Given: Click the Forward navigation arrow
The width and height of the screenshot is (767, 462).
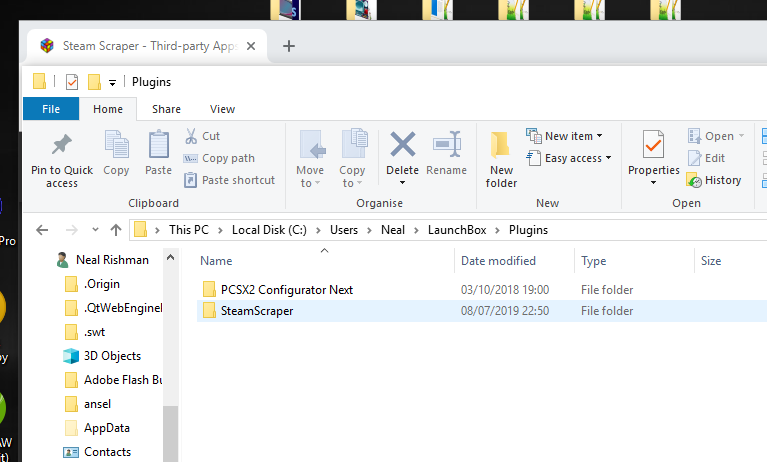Looking at the screenshot, I should click(71, 230).
